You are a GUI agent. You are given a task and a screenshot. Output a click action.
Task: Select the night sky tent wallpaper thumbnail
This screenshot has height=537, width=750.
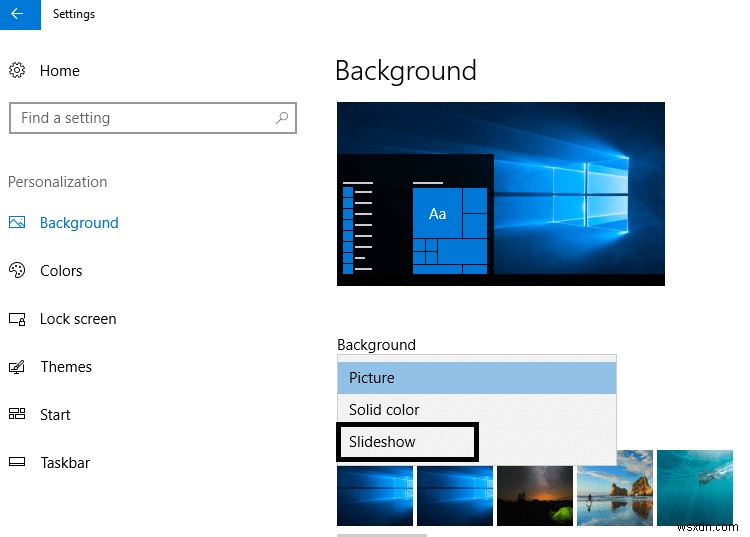pos(535,496)
